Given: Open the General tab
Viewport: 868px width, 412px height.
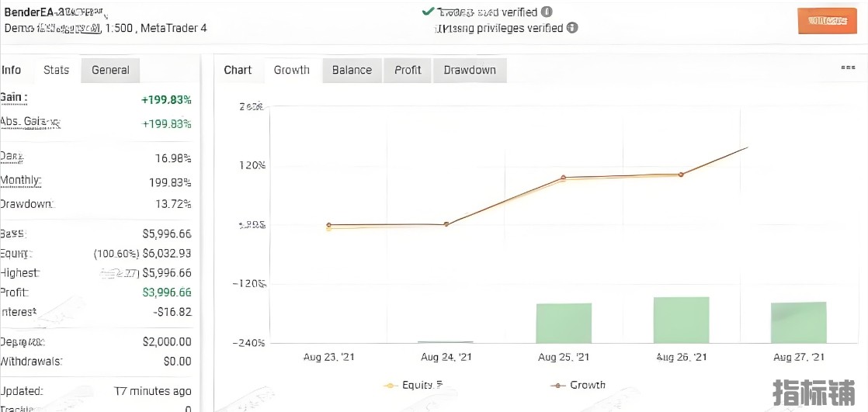Looking at the screenshot, I should pyautogui.click(x=110, y=70).
